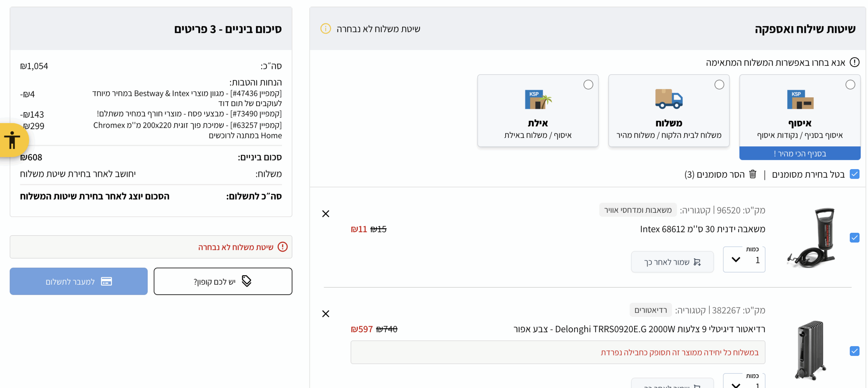
Task: Uncheck the Intex pump item checkbox
Action: [x=854, y=238]
